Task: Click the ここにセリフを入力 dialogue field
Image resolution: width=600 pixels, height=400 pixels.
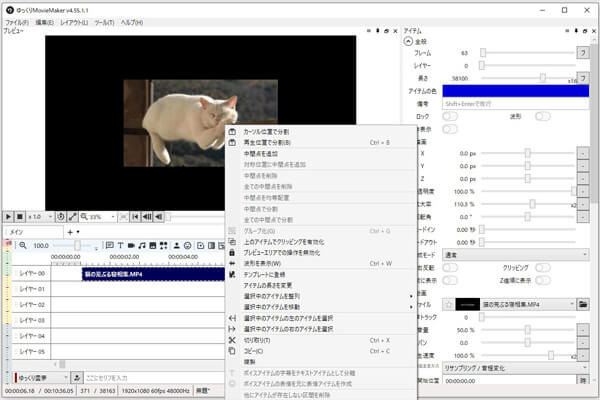Action: [x=154, y=378]
